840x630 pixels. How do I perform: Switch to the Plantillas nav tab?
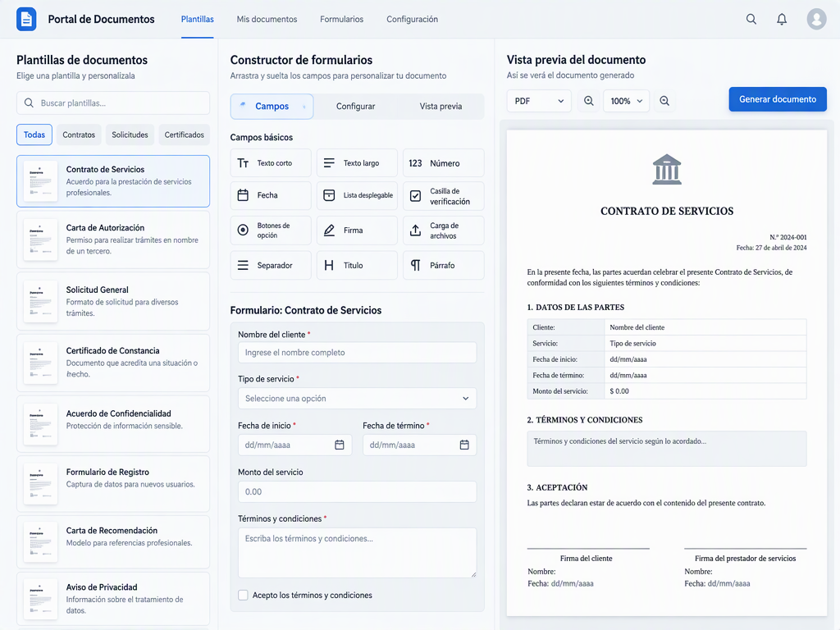[197, 20]
